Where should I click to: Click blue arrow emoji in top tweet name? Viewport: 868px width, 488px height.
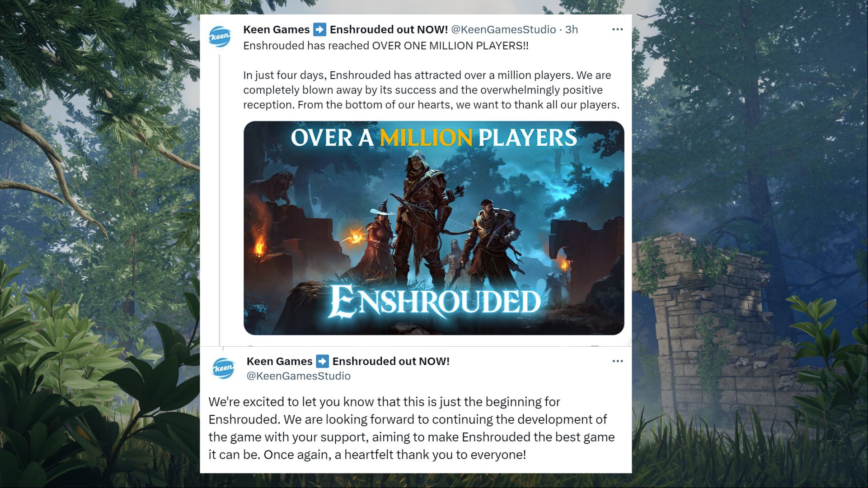320,30
